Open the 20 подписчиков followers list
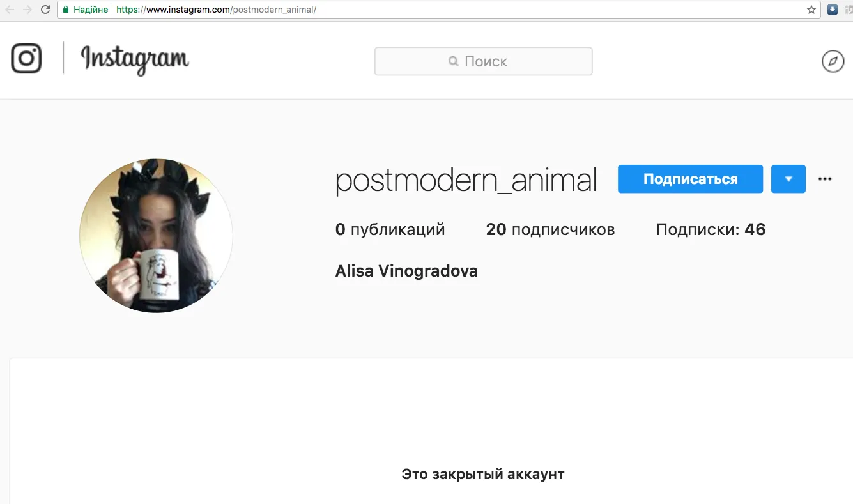The height and width of the screenshot is (504, 853). (x=550, y=229)
